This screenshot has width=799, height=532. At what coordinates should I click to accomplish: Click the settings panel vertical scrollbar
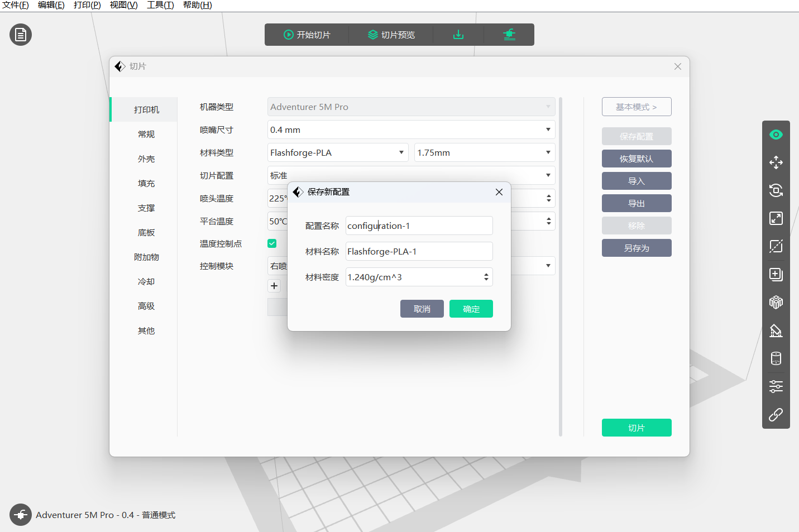(561, 267)
